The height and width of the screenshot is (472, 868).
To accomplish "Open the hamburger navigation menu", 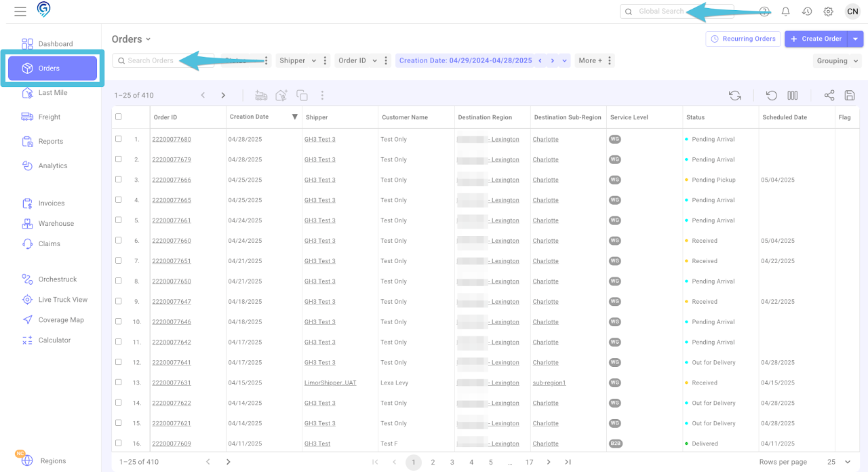I will coord(20,12).
